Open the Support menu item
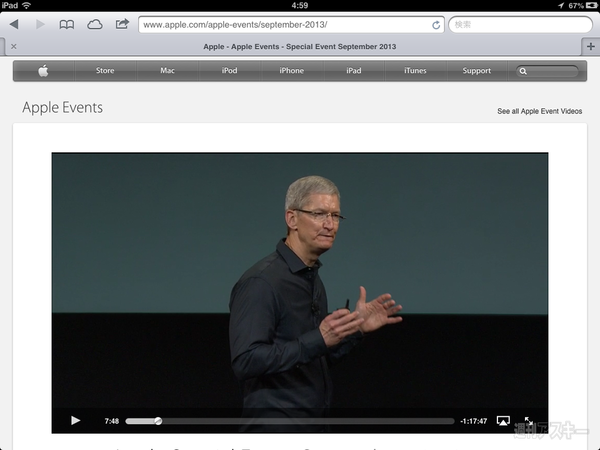 tap(477, 71)
